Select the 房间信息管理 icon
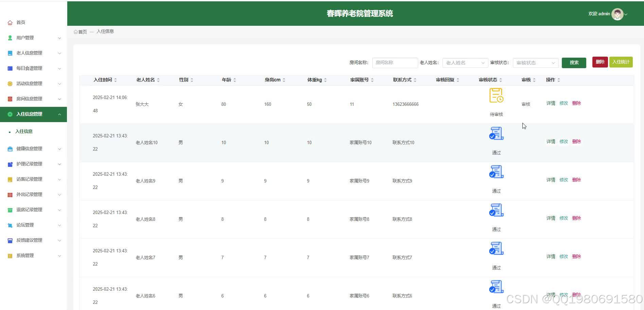Viewport: 644px width, 310px height. tap(10, 99)
